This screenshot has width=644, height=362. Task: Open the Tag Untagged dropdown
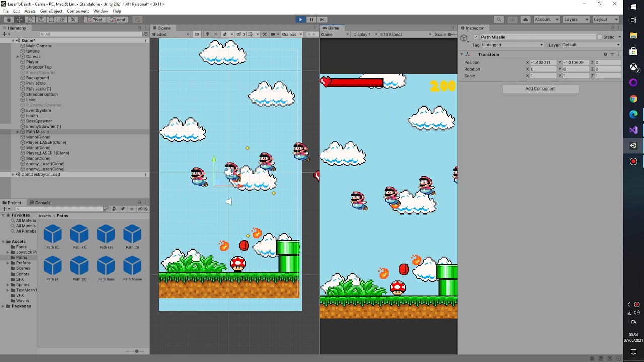tap(513, 45)
